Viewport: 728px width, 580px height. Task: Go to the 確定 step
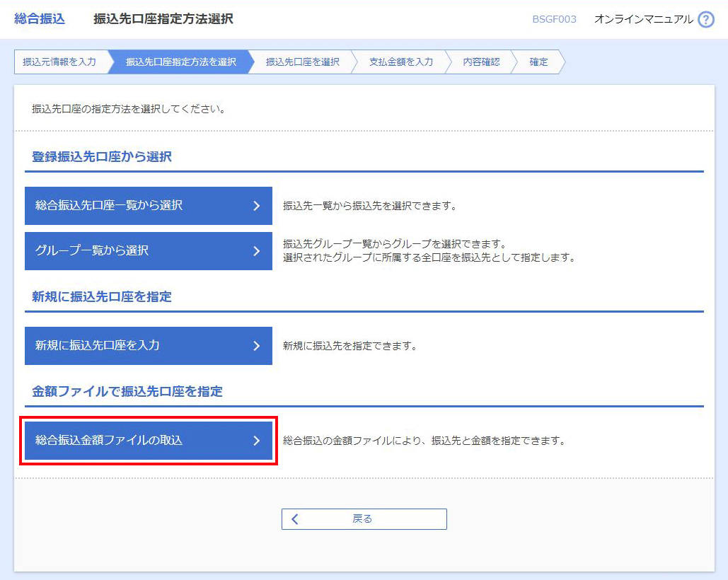tap(539, 62)
